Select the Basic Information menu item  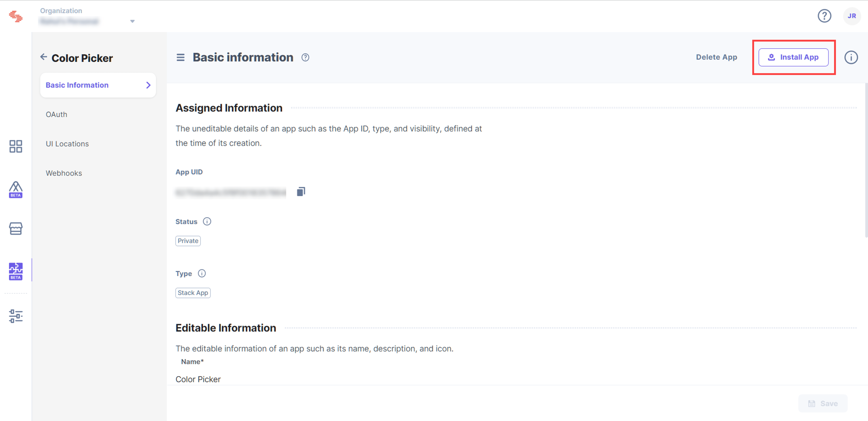tap(98, 85)
